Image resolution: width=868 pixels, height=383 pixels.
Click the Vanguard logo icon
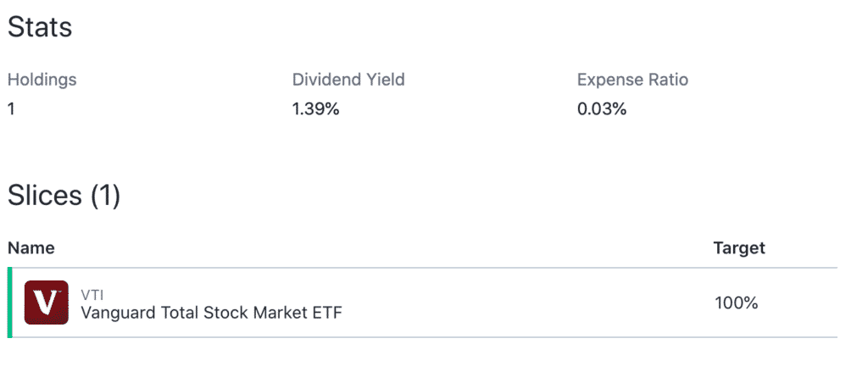(46, 303)
